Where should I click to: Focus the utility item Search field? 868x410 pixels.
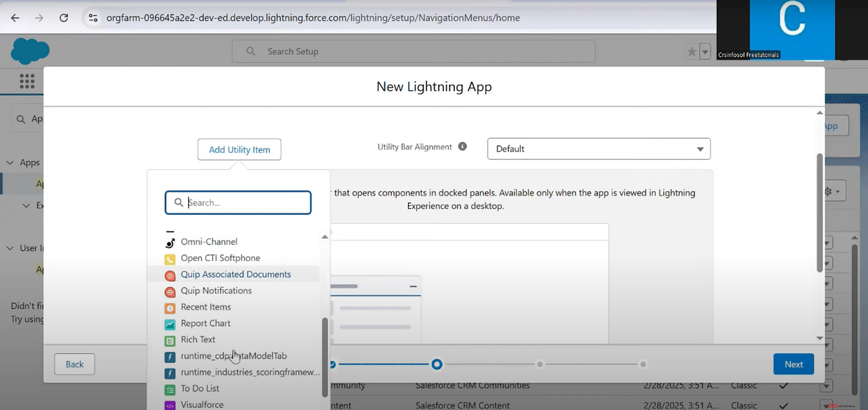click(238, 202)
